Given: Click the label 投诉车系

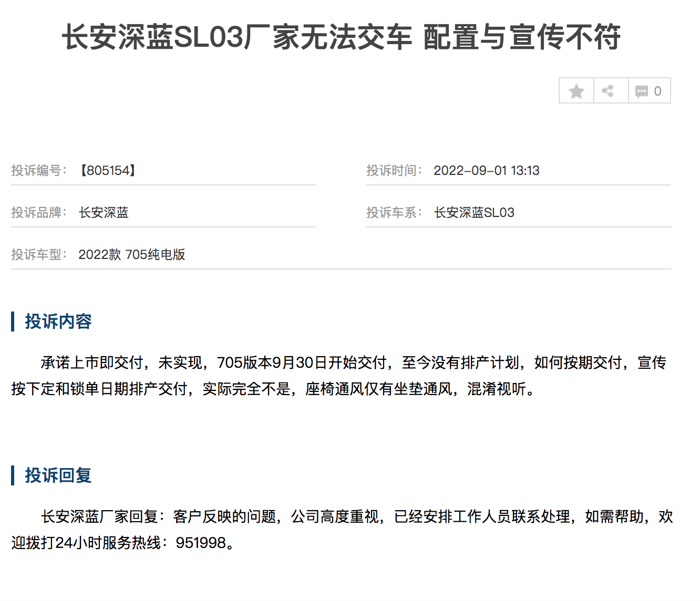Looking at the screenshot, I should coord(394,212).
